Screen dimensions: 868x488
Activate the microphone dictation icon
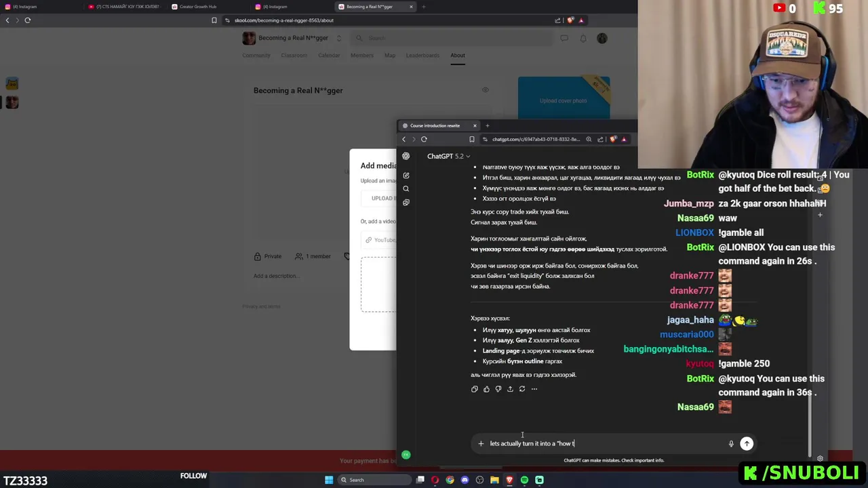(731, 444)
